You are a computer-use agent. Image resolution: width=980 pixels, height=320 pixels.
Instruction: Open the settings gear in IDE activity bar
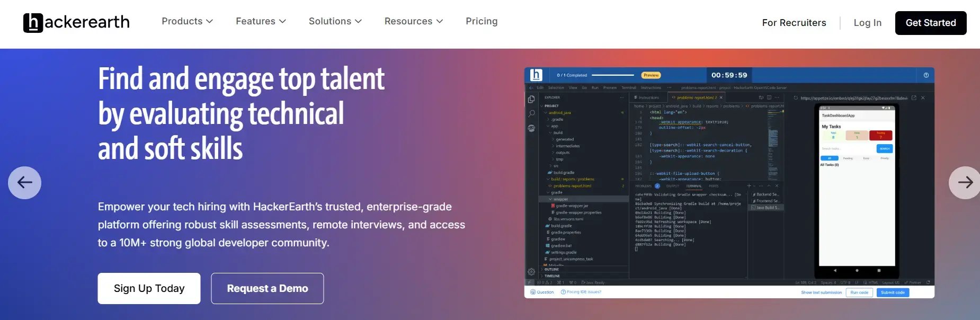tap(531, 272)
